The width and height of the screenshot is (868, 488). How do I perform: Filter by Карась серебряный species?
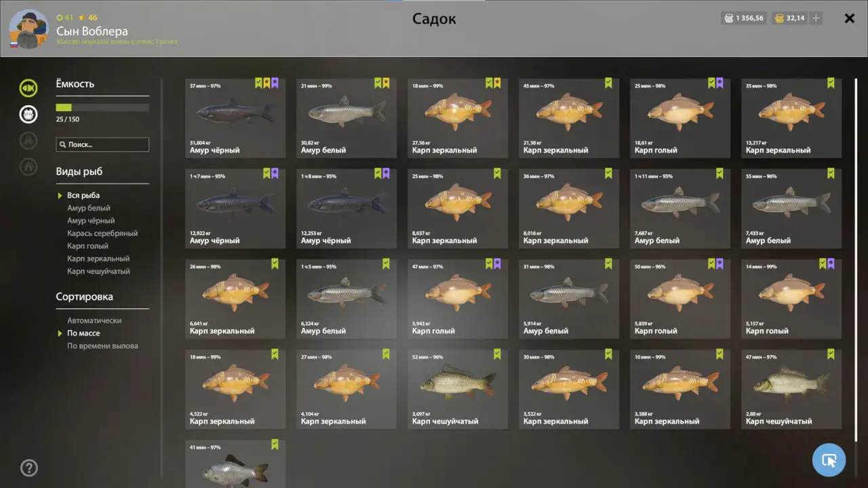(x=102, y=233)
